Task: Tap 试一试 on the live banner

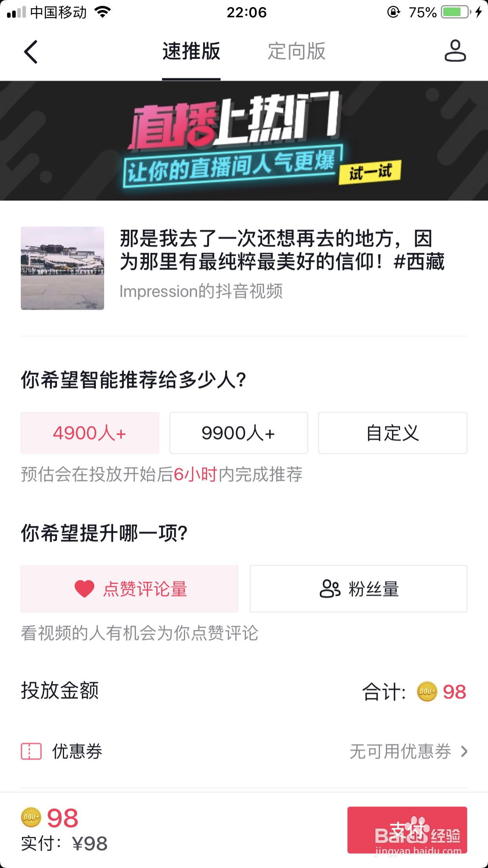Action: [x=370, y=172]
